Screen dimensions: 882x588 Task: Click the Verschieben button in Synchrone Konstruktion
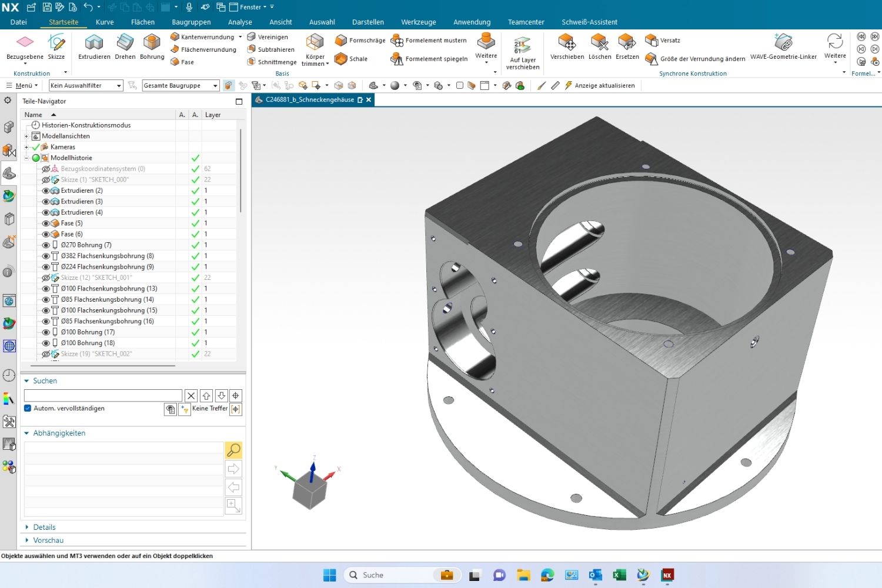(x=567, y=46)
